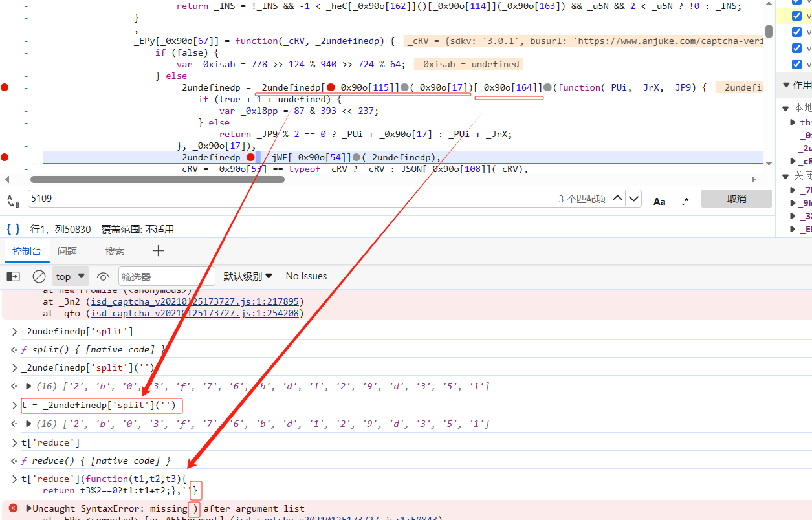812x520 pixels.
Task: Click the 3 个匹配项 match count text
Action: pyautogui.click(x=582, y=199)
